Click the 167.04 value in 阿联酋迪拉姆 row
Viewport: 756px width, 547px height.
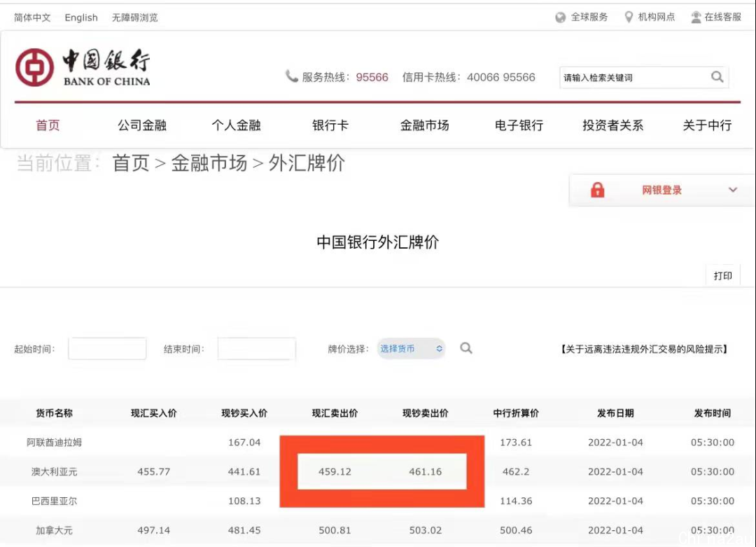(244, 443)
